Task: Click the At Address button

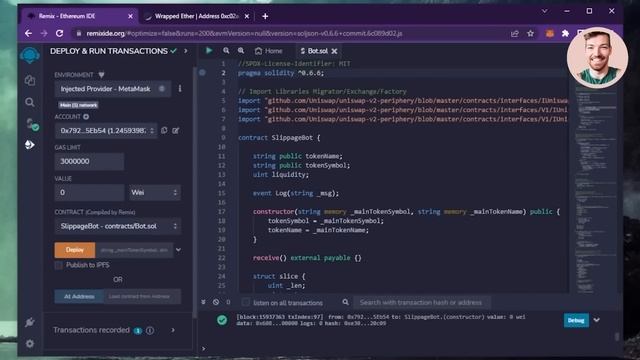Action: (x=79, y=296)
